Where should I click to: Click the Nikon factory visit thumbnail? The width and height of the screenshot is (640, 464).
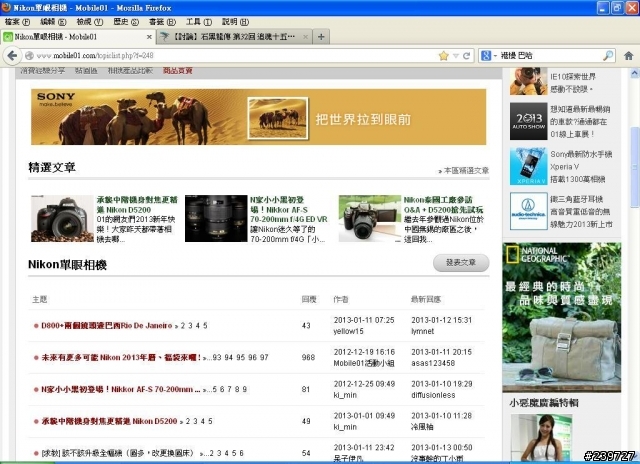pos(370,218)
